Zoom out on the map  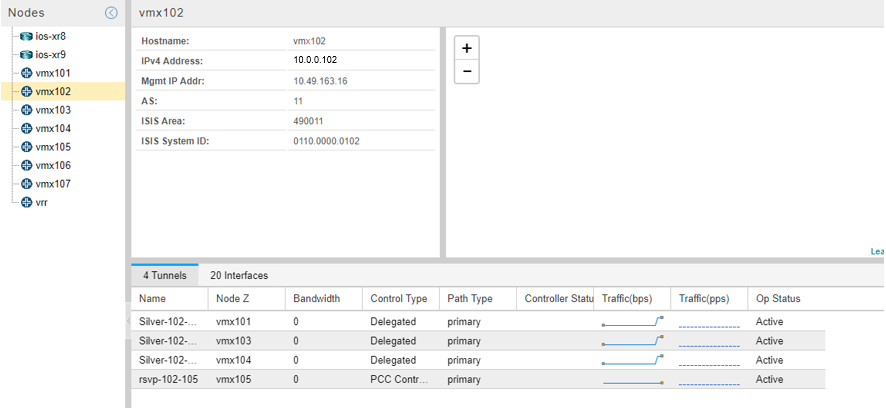tap(466, 72)
